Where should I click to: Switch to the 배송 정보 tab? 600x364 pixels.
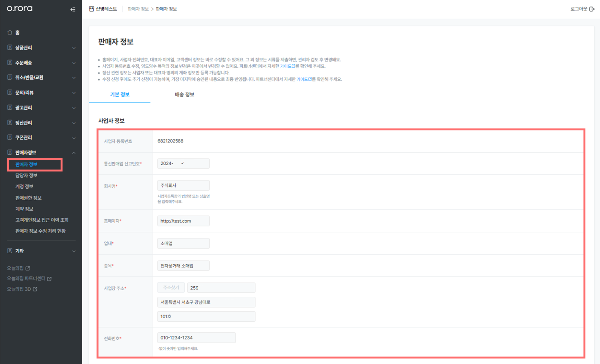[184, 94]
